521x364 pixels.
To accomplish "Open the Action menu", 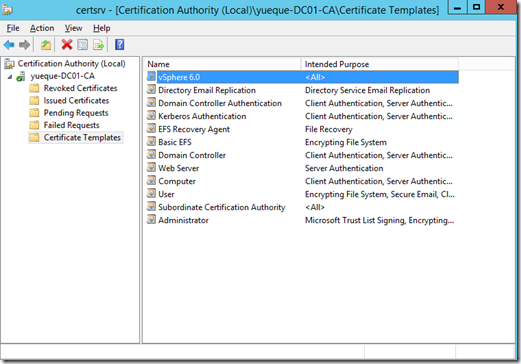I will (42, 28).
